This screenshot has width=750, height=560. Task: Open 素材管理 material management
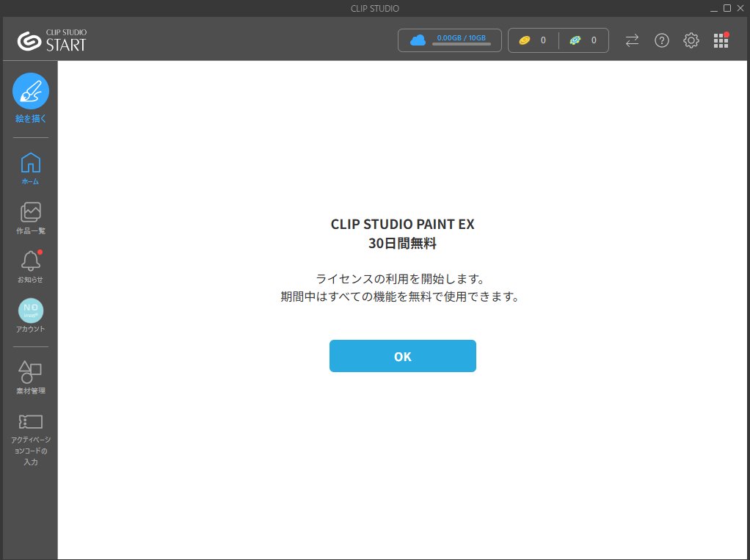[x=31, y=377]
